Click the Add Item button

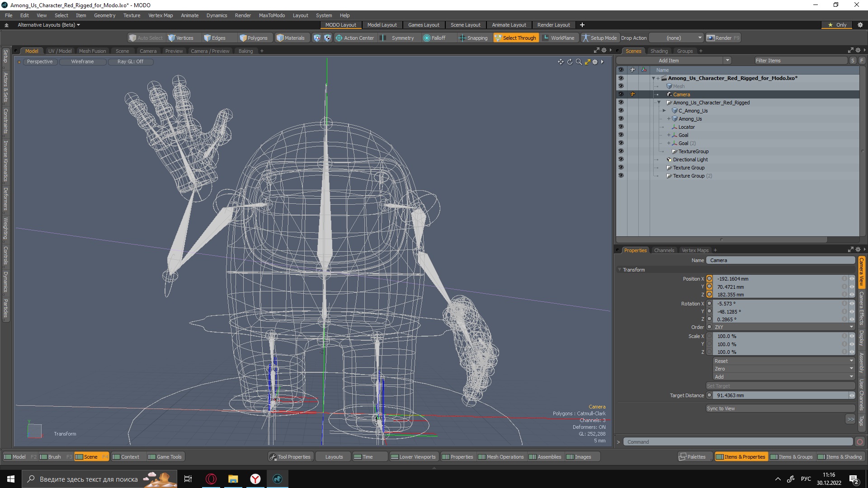(x=669, y=61)
